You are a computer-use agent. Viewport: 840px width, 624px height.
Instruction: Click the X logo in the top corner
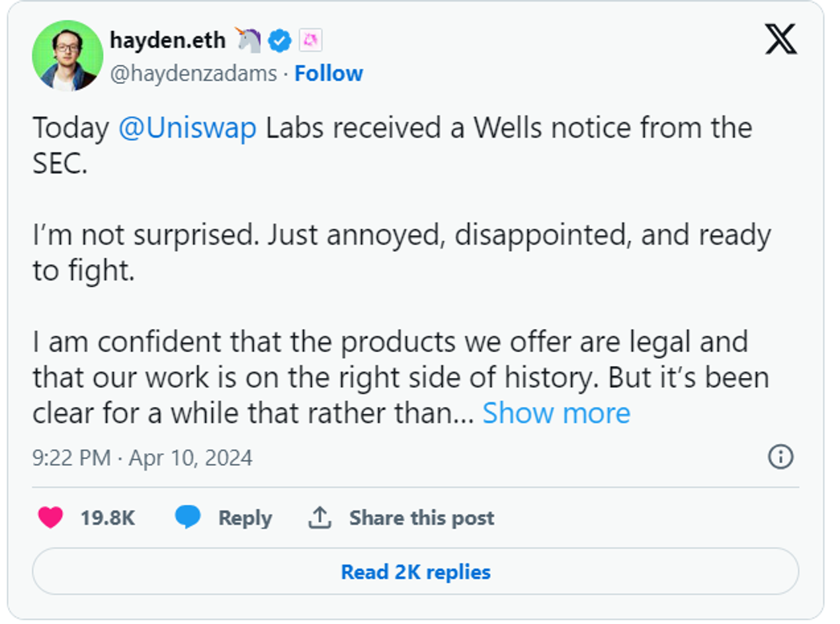(x=781, y=40)
